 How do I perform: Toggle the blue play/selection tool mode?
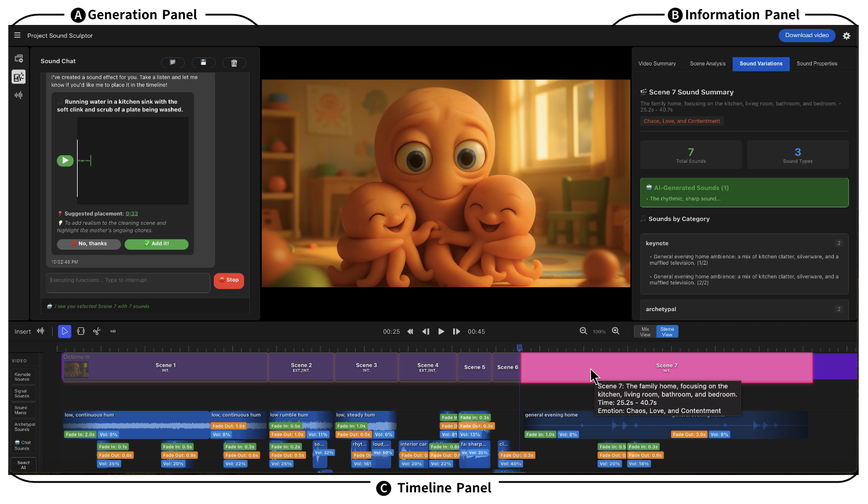point(65,331)
